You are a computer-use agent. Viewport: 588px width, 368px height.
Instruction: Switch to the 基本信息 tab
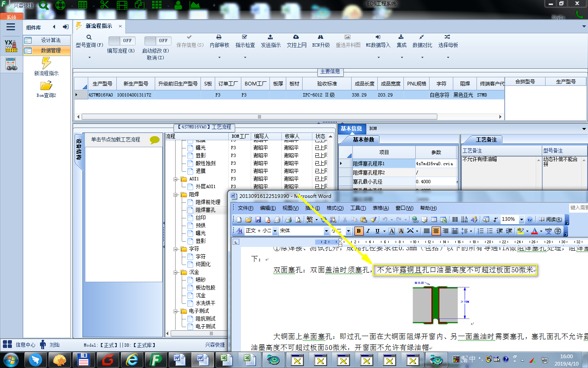(x=351, y=128)
